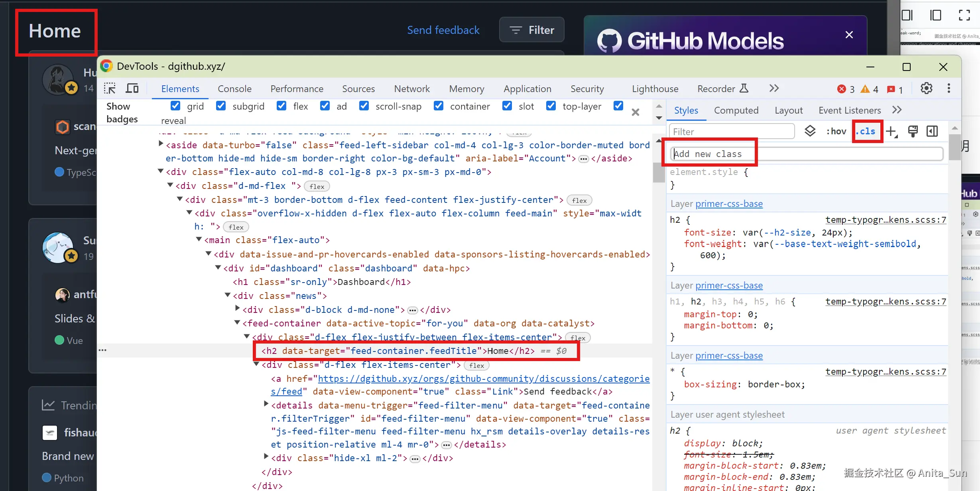Uncheck the grid badge checkbox
Screen dimensions: 980x491
click(x=175, y=106)
